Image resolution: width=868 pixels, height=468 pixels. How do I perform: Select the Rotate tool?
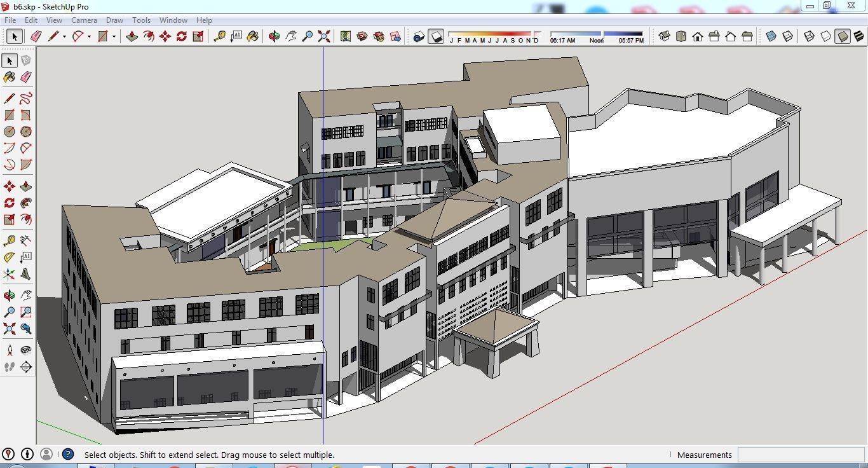(181, 36)
